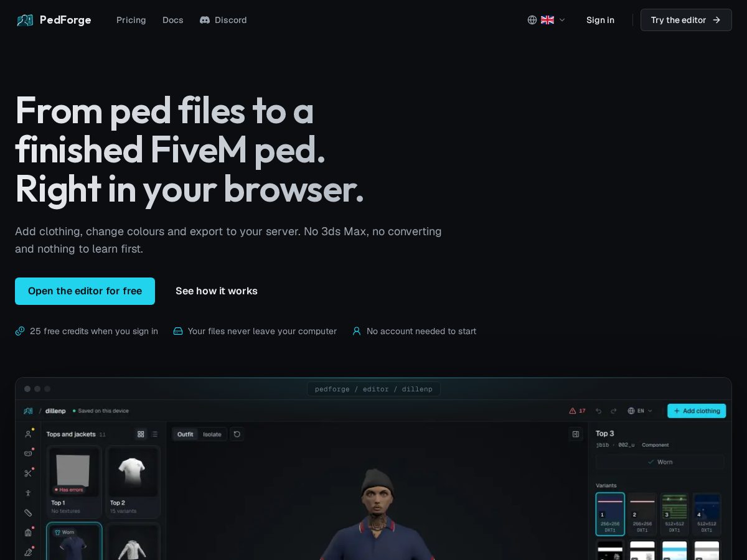Toggle the Worn state for Top 3
Image resolution: width=747 pixels, height=560 pixels.
click(x=660, y=462)
